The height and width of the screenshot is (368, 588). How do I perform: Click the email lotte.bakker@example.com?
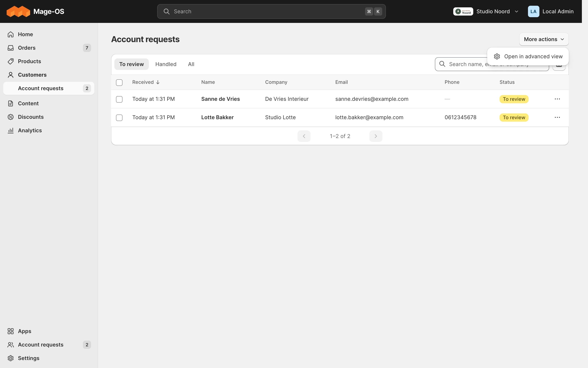click(x=369, y=117)
